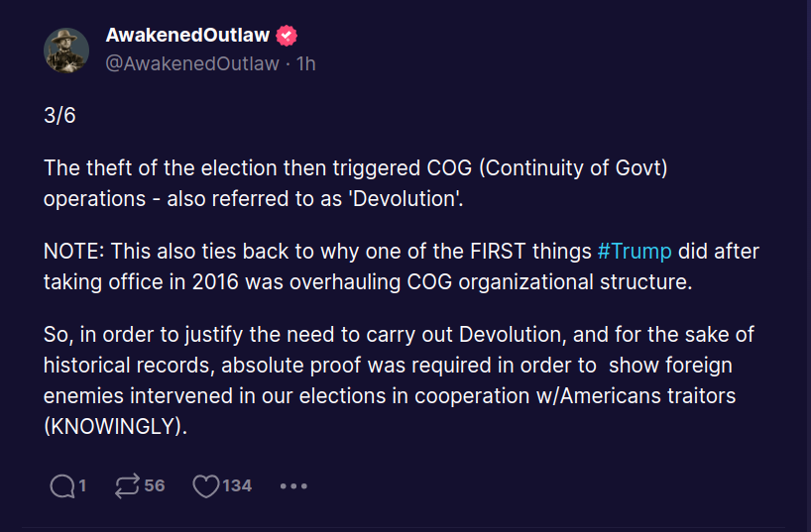Click the repost count of 56
811x532 pixels.
click(x=154, y=485)
